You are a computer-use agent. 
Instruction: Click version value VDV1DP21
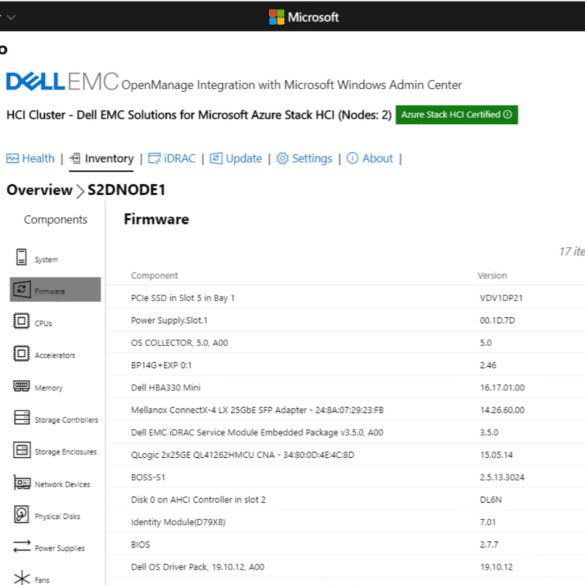(x=501, y=298)
